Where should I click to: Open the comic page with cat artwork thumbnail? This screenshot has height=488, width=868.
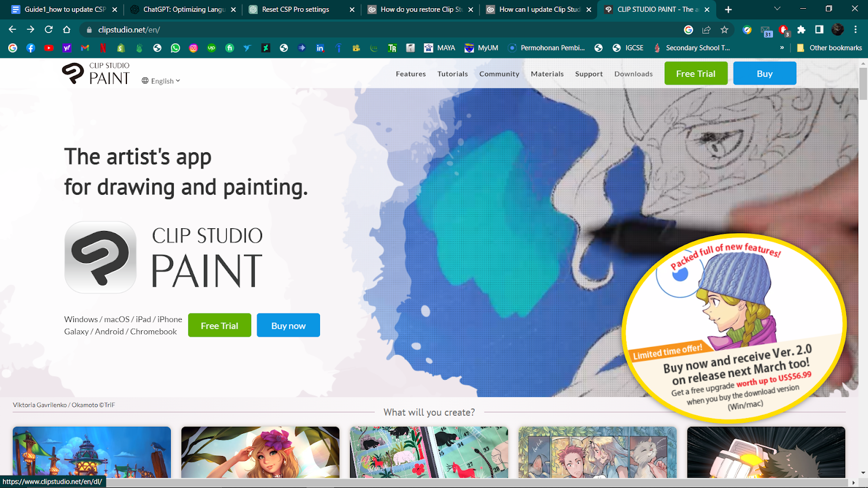coord(597,452)
